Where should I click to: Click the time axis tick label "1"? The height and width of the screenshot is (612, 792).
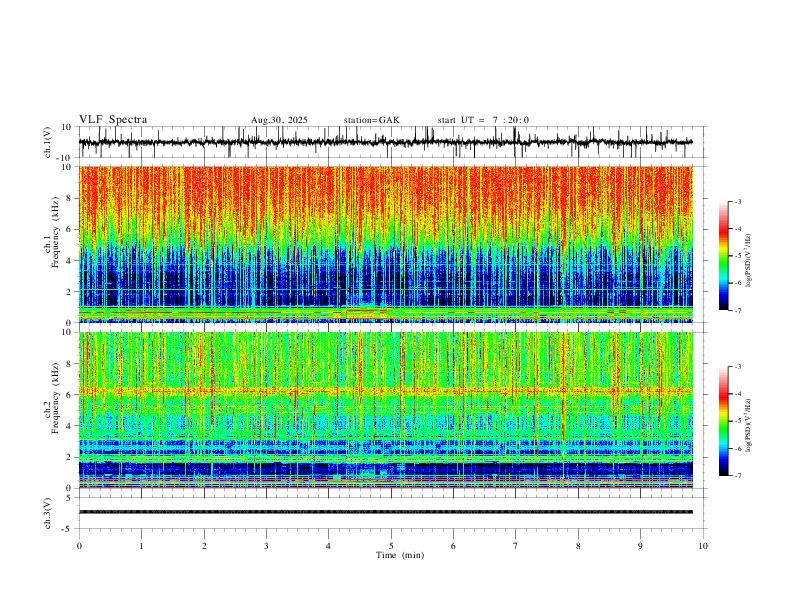pos(141,546)
